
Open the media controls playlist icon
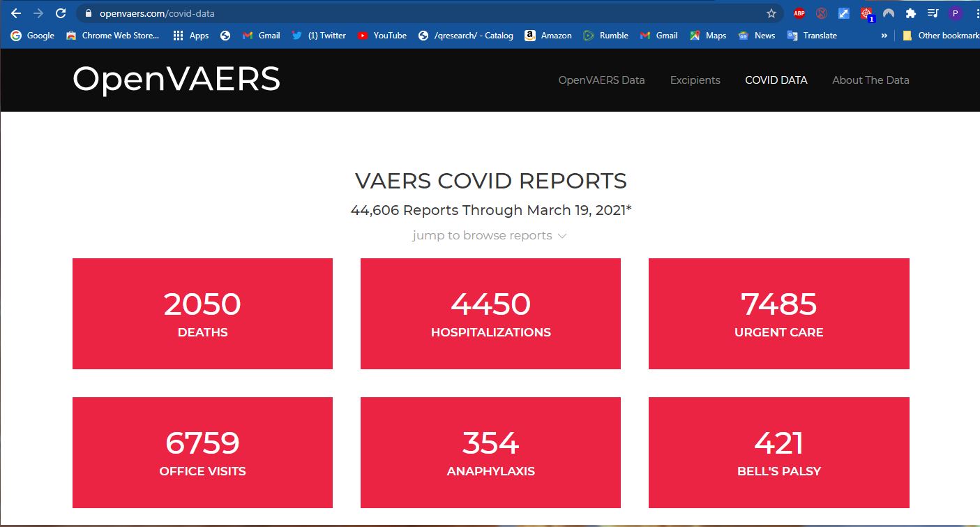933,13
